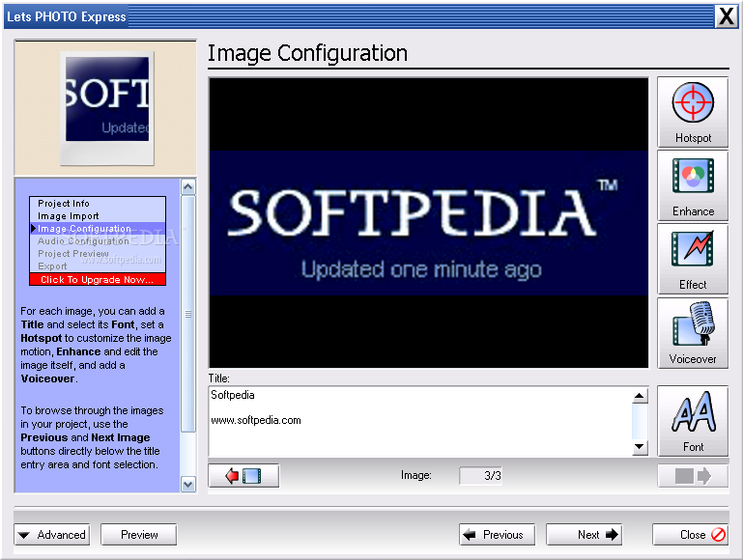743x560 pixels.
Task: Go back with the Previous button
Action: pos(497,535)
